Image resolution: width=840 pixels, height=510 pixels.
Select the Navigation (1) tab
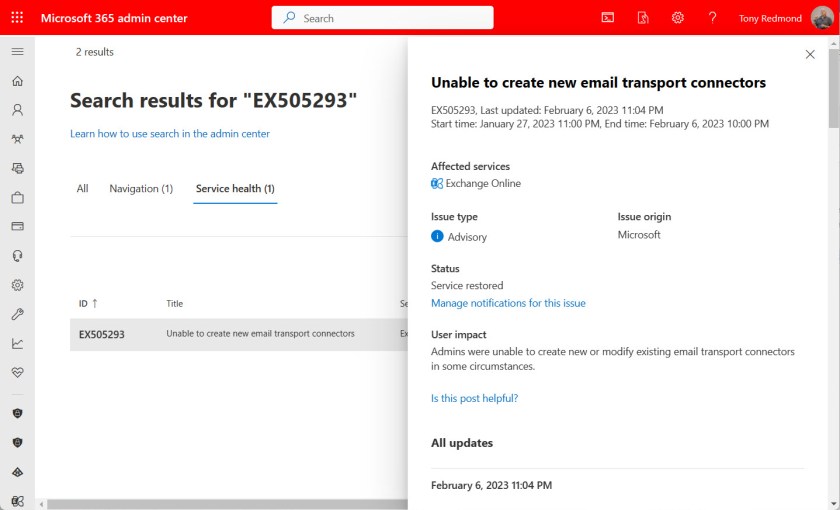coord(141,189)
